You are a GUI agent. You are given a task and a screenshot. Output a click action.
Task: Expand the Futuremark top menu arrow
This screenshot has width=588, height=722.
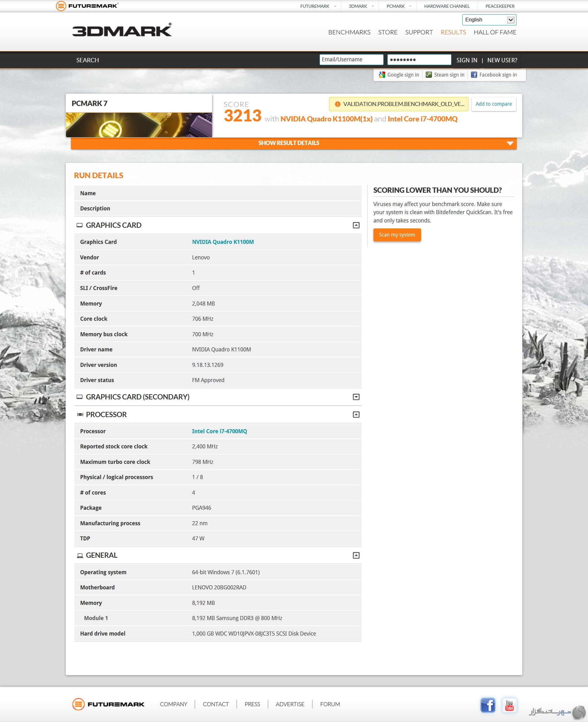[x=335, y=6]
